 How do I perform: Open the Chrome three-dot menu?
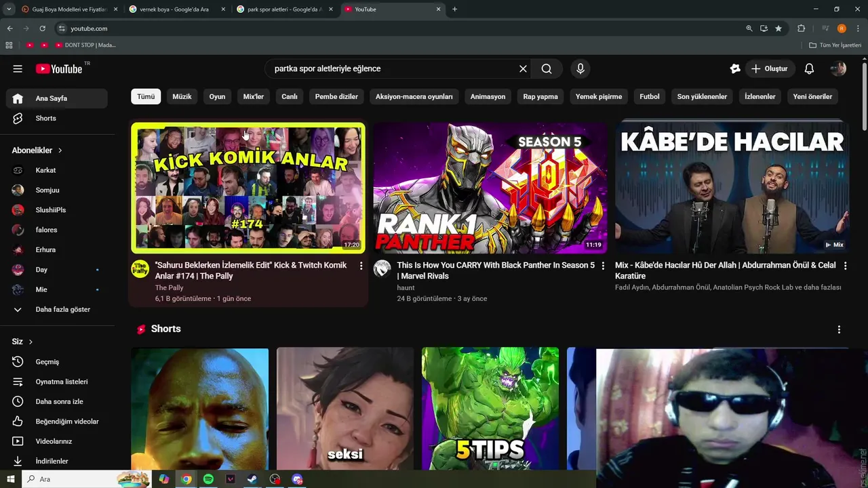(x=858, y=28)
